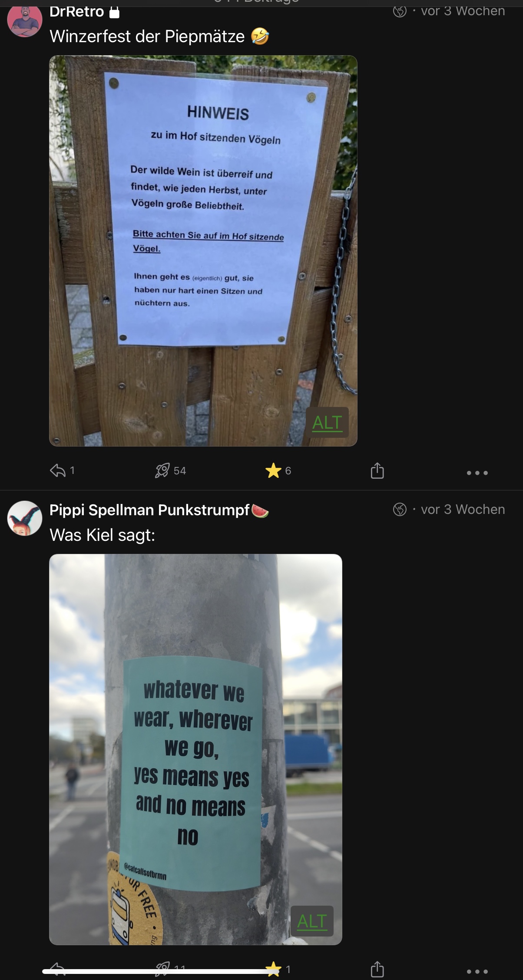The width and height of the screenshot is (523, 980).
Task: Share Pippi Spellman's post
Action: click(377, 969)
